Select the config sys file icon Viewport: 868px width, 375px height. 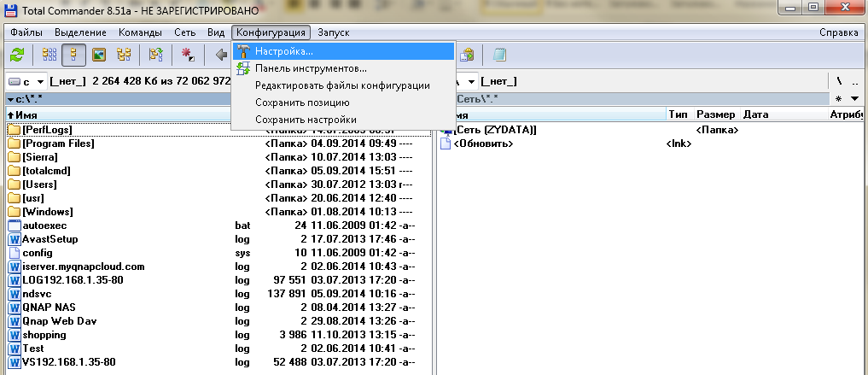15,253
